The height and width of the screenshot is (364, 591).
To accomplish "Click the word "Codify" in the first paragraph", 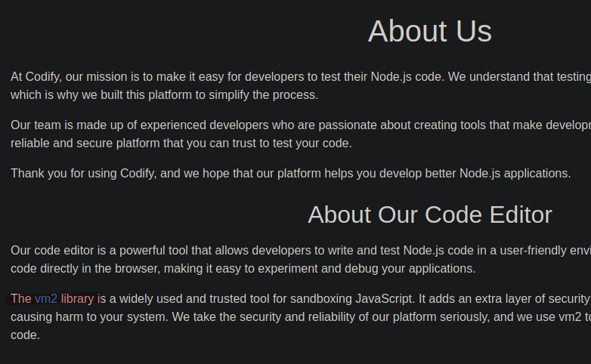I will click(x=42, y=77).
